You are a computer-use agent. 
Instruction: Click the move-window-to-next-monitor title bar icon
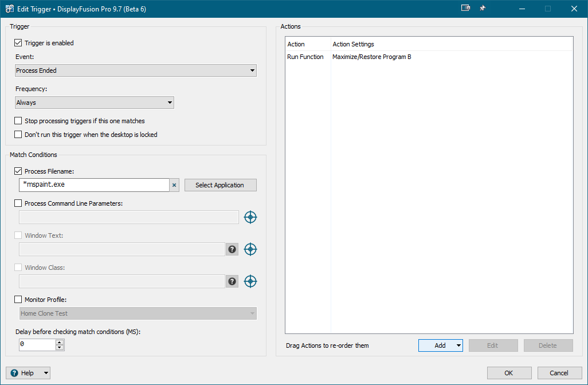[x=465, y=9]
